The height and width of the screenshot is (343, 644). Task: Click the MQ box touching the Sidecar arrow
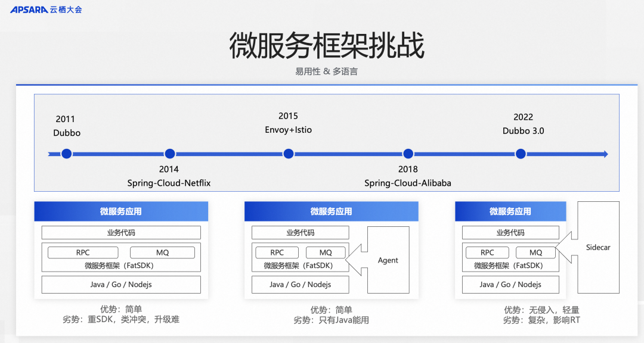(535, 252)
